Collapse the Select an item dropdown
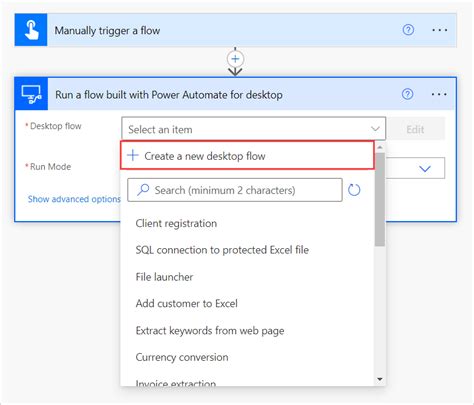 coord(375,129)
